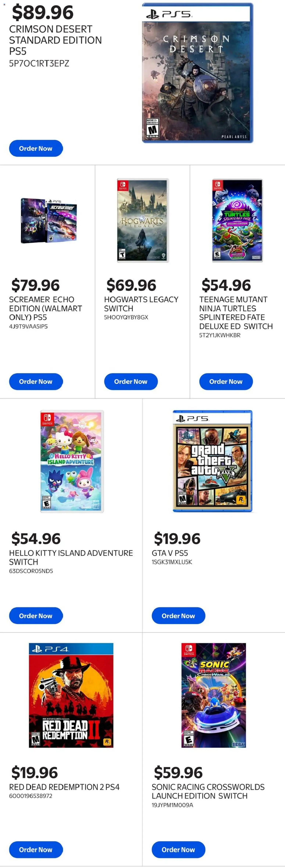Click Order Now for Crimson Desert

36,148
